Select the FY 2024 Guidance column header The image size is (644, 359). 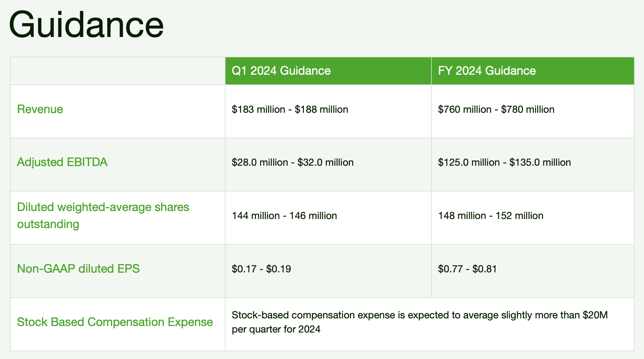[486, 71]
